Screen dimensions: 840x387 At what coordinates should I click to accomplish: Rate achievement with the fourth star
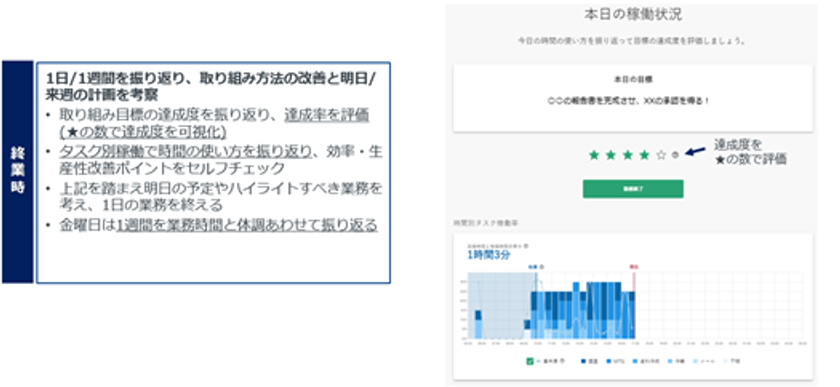[x=644, y=155]
